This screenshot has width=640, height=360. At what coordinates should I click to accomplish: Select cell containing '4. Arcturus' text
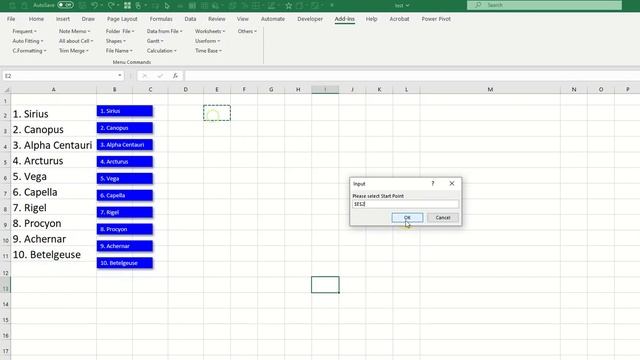tap(53, 161)
